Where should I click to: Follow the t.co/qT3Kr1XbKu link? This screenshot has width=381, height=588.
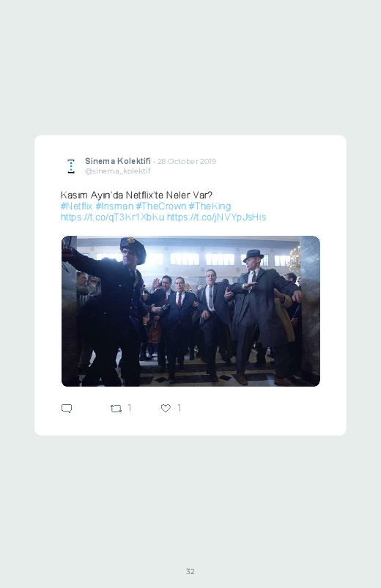[113, 217]
